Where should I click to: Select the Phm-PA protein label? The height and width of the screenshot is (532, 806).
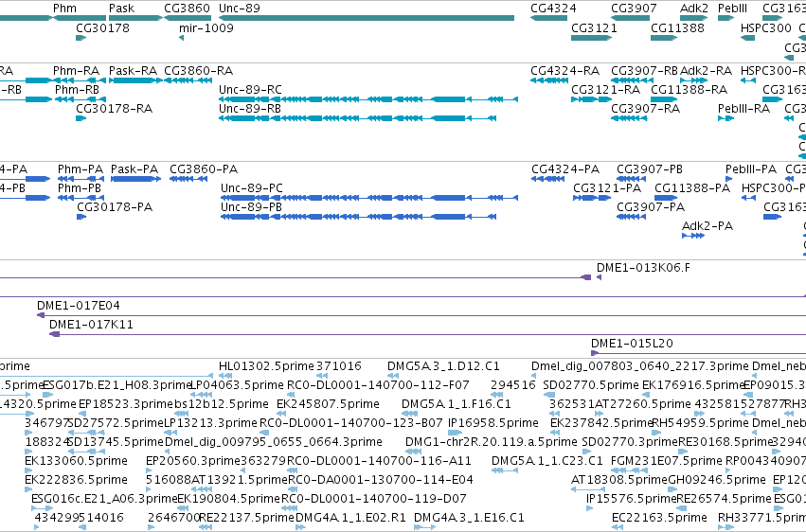[81, 168]
